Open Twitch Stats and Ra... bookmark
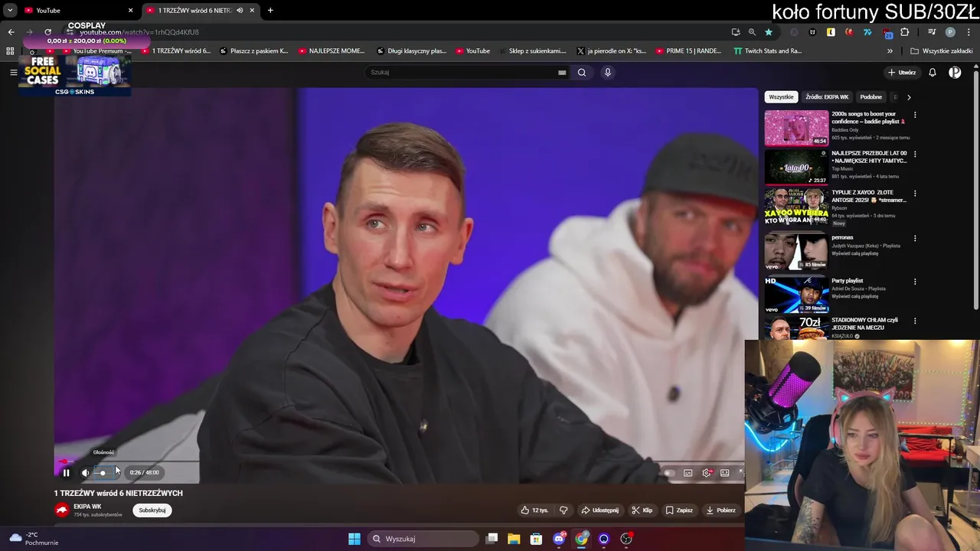This screenshot has height=551, width=980. (768, 51)
